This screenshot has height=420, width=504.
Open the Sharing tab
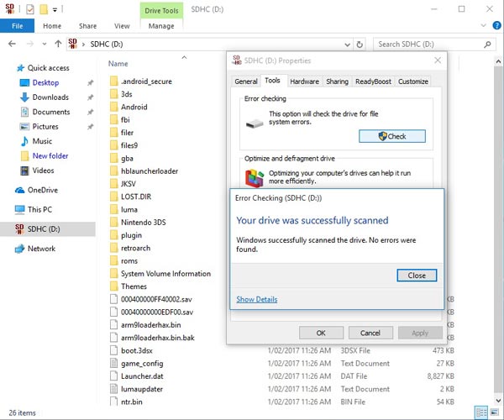click(337, 81)
